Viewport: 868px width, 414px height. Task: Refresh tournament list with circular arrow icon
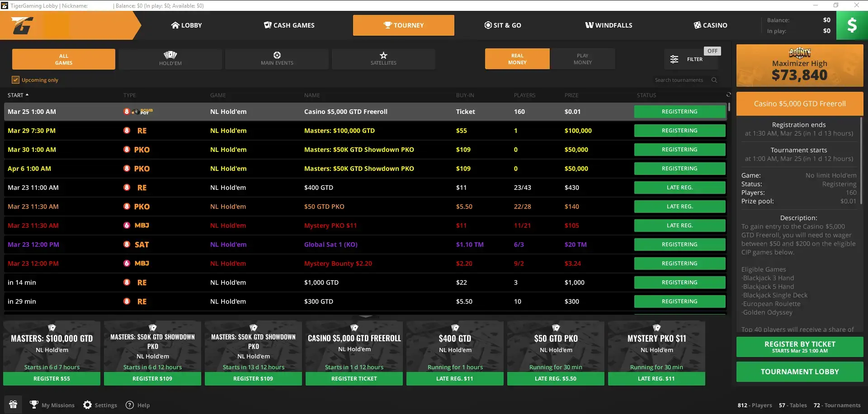(x=728, y=94)
